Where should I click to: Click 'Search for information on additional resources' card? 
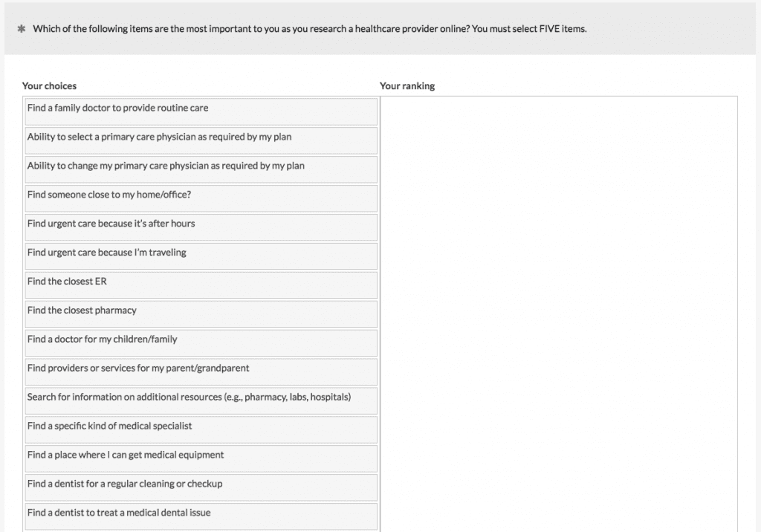pyautogui.click(x=201, y=400)
